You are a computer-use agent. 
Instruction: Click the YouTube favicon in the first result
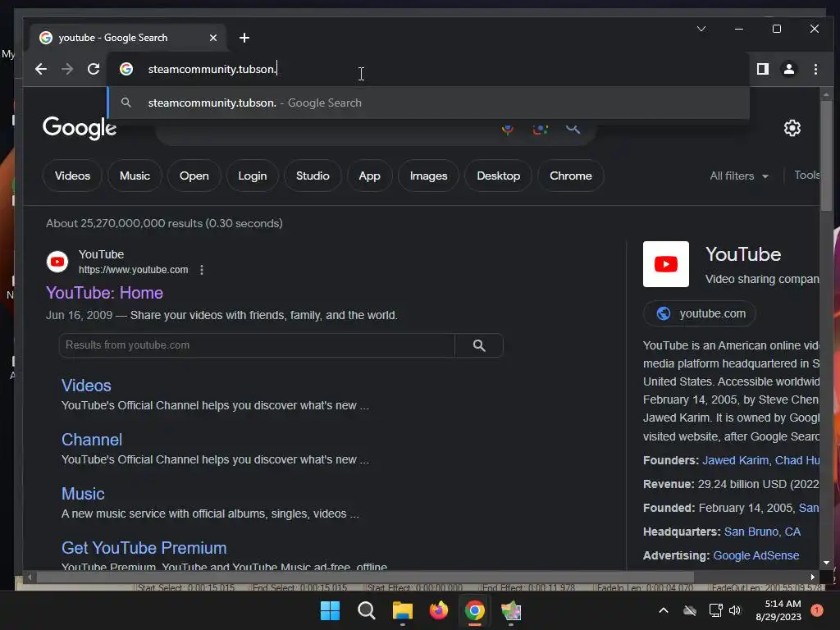pos(57,262)
